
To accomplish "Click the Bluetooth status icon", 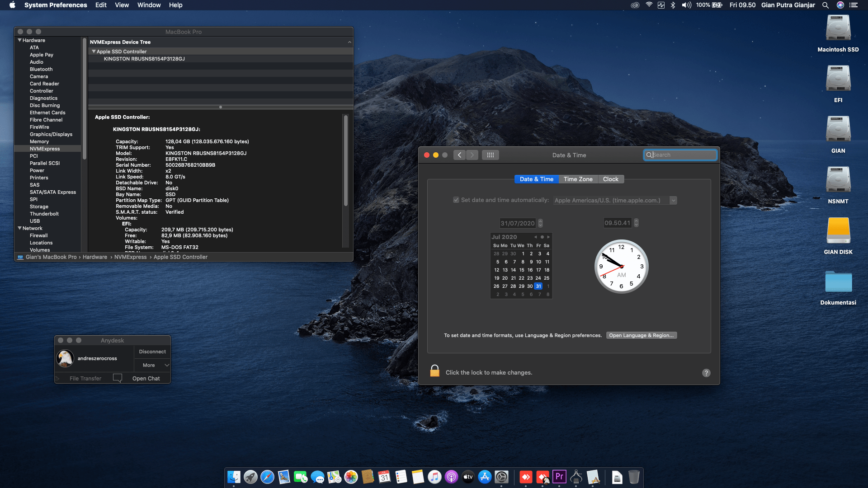I will coord(674,5).
